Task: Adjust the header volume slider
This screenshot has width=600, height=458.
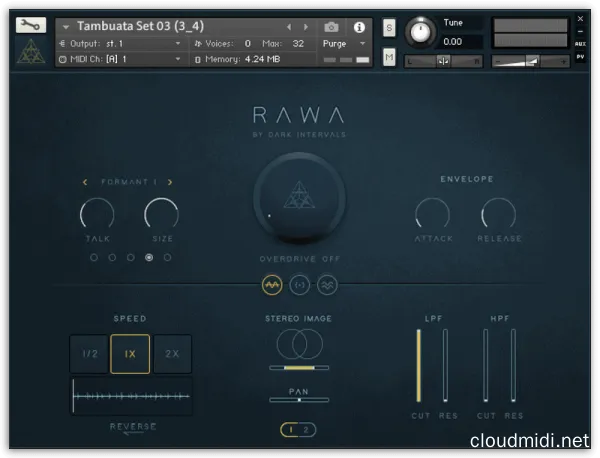Action: (530, 61)
